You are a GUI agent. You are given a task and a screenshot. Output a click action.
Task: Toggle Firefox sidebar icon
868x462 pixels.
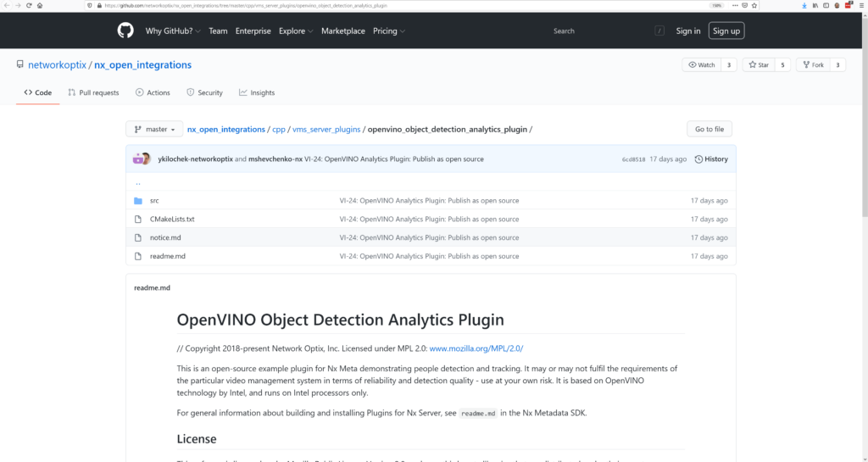(x=826, y=6)
